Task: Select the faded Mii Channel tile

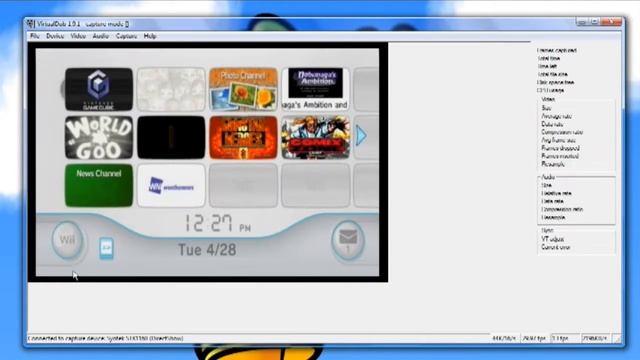Action: [171, 89]
